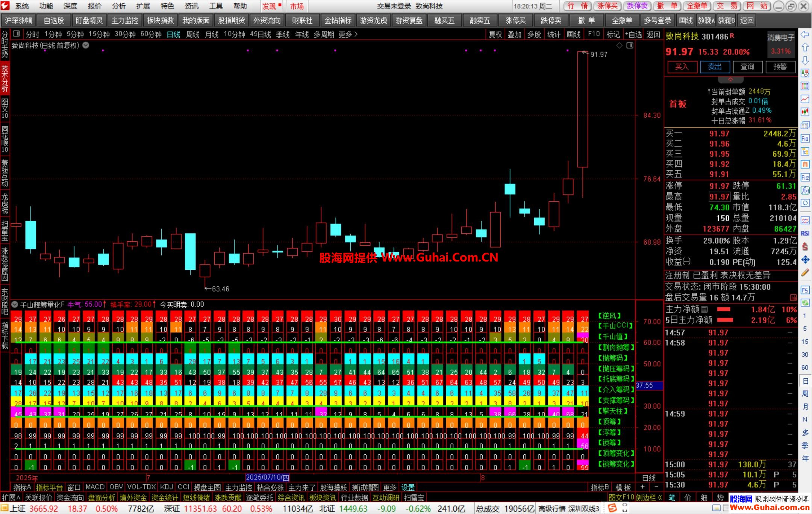The height and width of the screenshot is (514, 812).
Task: Open the line chart icon in the sidebar
Action: point(805,99)
